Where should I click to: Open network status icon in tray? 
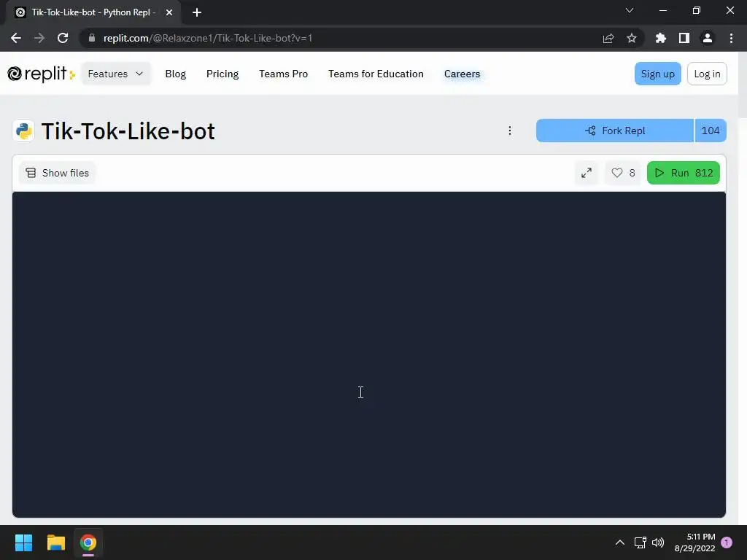(640, 542)
